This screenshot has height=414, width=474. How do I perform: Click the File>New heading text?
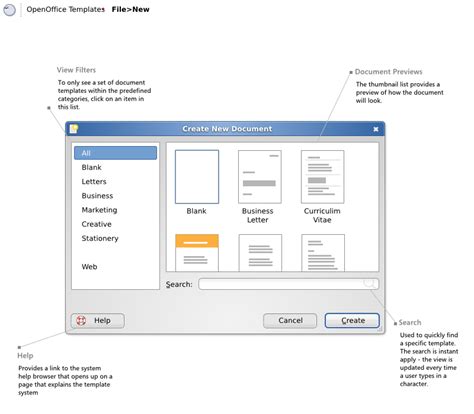pos(130,9)
